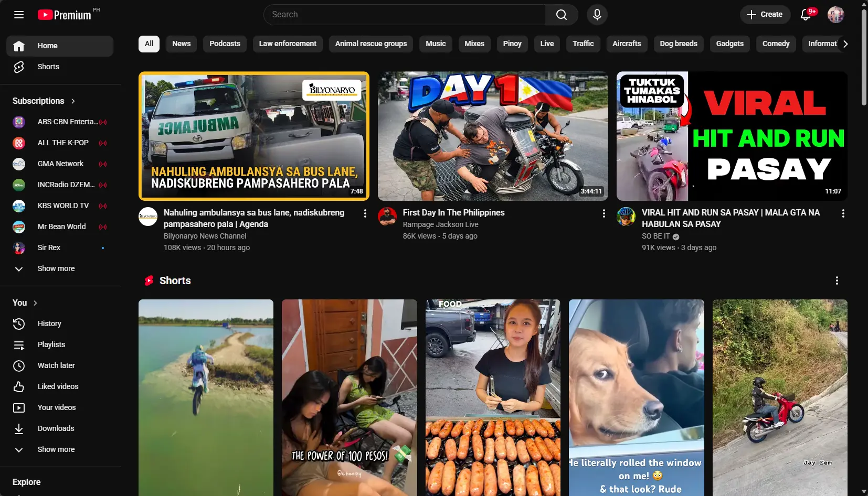
Task: Open Liked videos thumbs-up icon
Action: pyautogui.click(x=19, y=386)
